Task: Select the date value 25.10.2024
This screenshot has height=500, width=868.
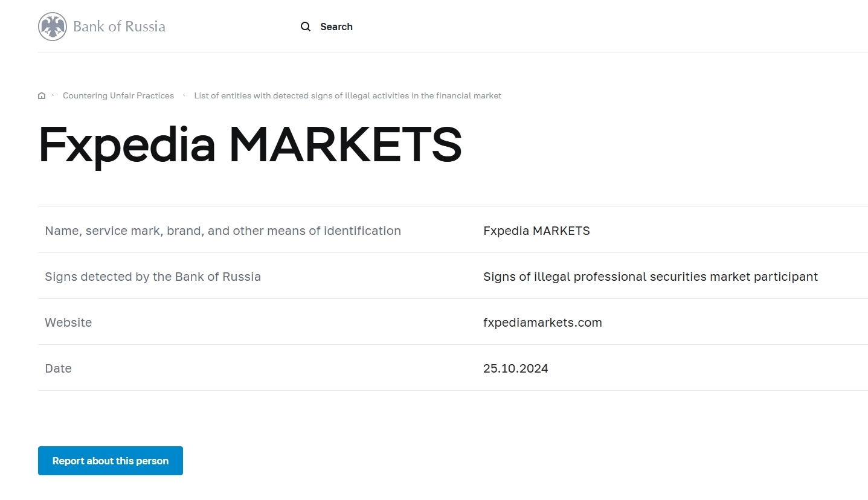Action: point(515,368)
